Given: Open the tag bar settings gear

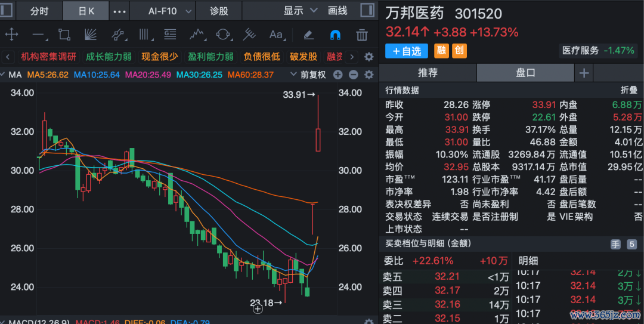Looking at the screenshot, I should point(369,57).
